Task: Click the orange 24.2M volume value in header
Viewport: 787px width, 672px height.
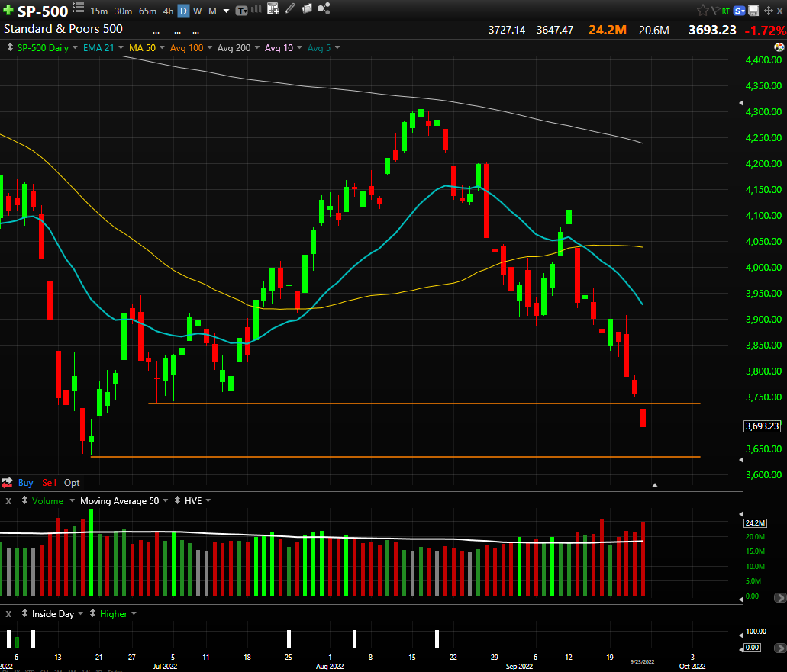Action: (608, 30)
